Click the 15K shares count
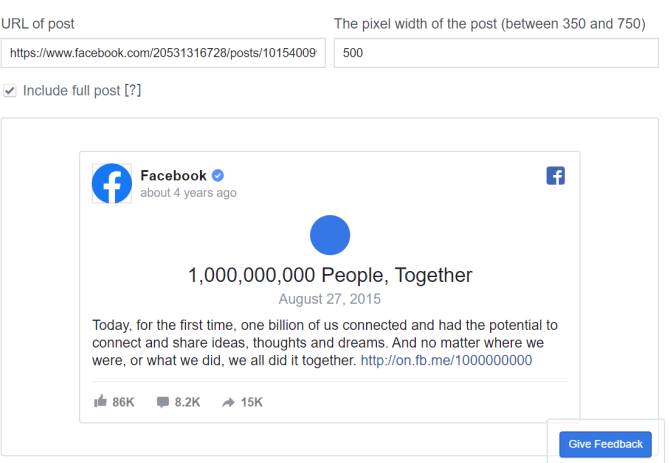The width and height of the screenshot is (670, 463). click(x=251, y=402)
